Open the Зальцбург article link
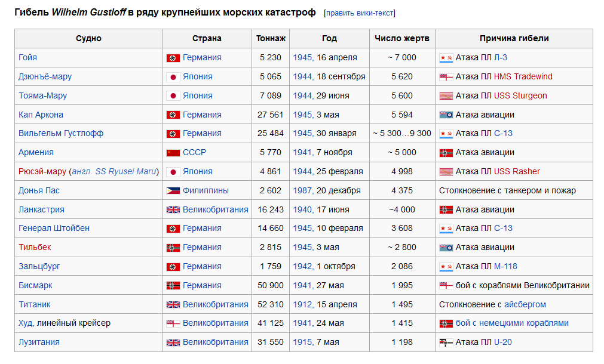The width and height of the screenshot is (604, 364). point(39,266)
